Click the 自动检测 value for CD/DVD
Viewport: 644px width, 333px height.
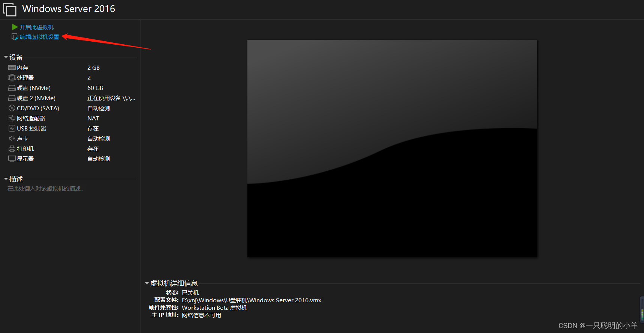pyautogui.click(x=99, y=108)
